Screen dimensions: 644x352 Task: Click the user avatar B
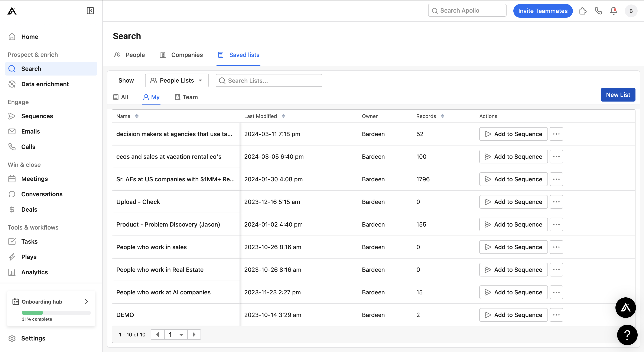pos(631,11)
